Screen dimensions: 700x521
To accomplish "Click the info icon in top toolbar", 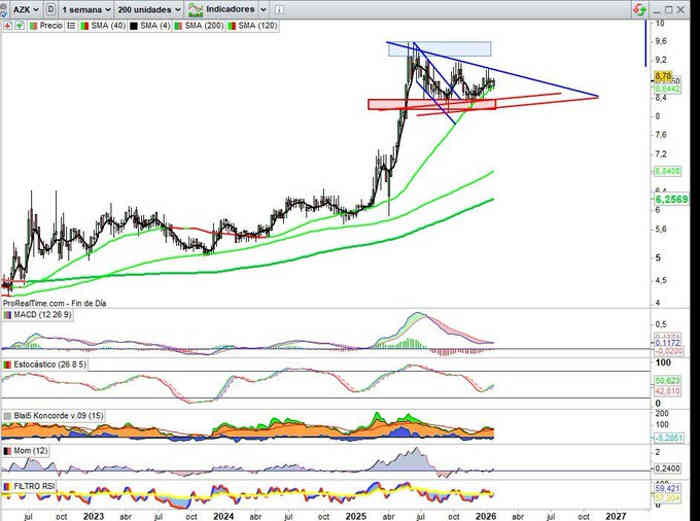I will click(278, 9).
